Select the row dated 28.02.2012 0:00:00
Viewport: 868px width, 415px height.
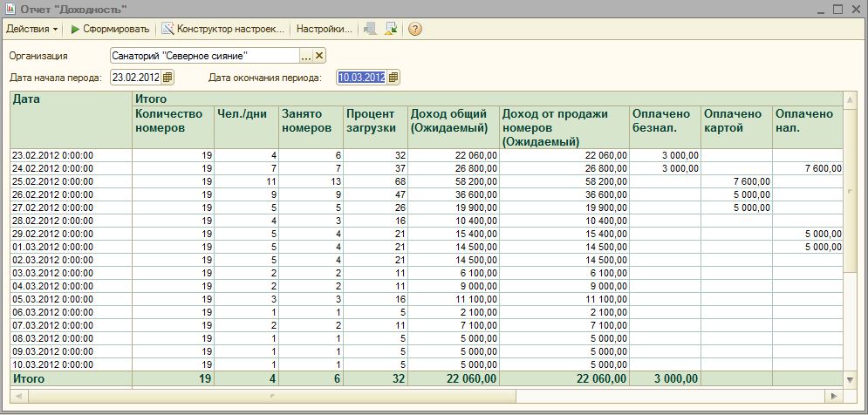tap(427, 221)
